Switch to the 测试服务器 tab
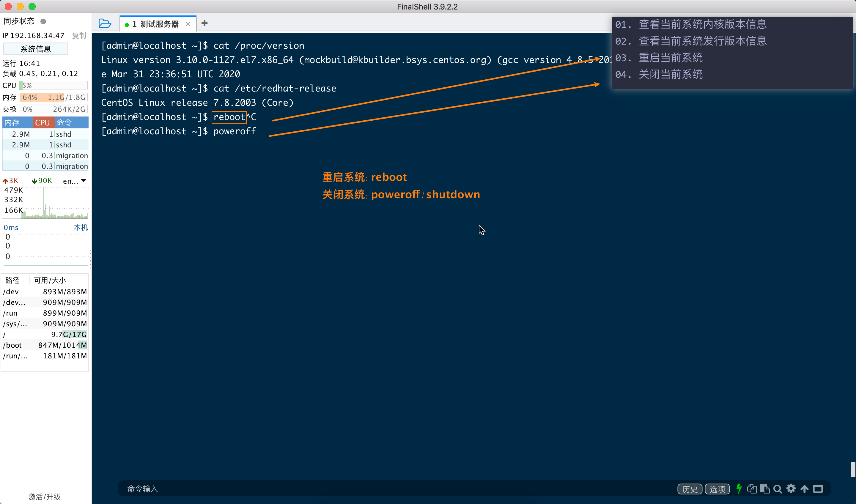Screen dimensions: 856x504 pyautogui.click(x=159, y=24)
